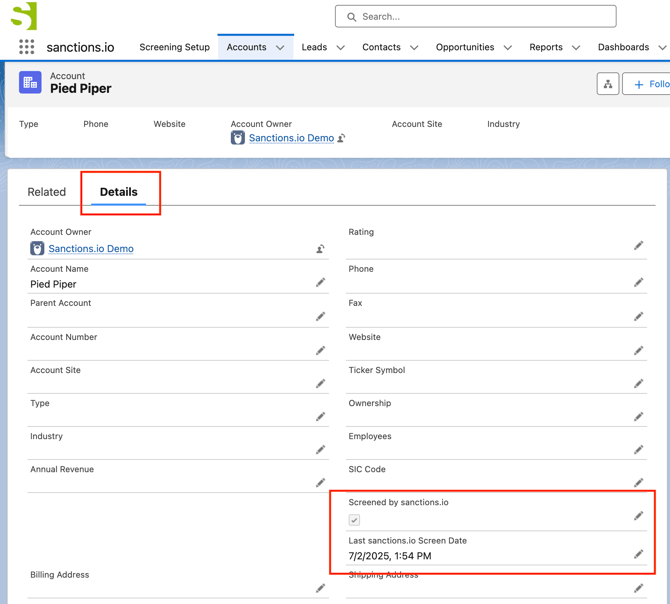Click owner avatar in Details Account Owner field

click(37, 248)
